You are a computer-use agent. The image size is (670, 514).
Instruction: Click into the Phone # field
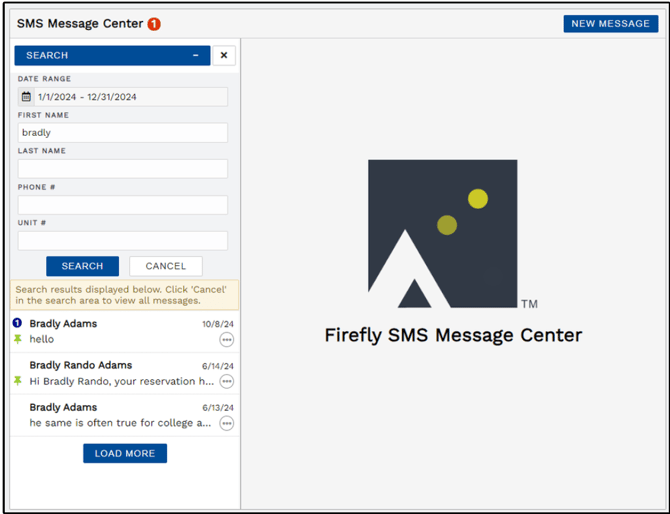point(123,205)
